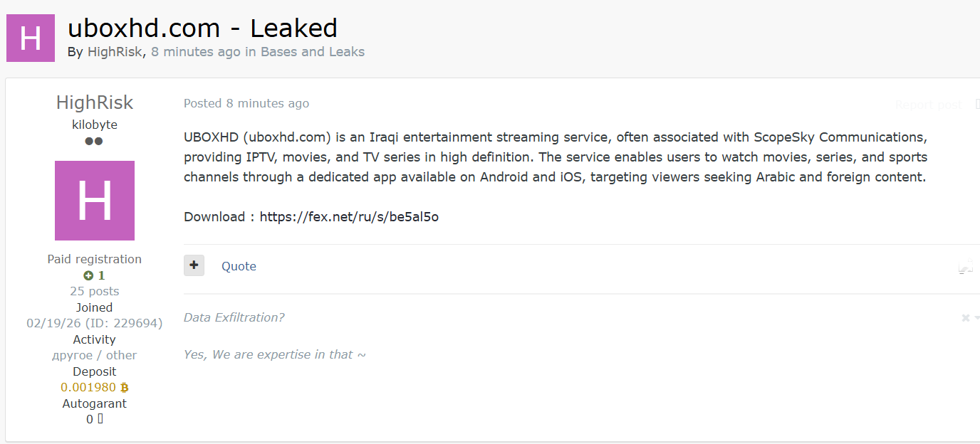
Task: Click the faint icon beside Report post
Action: pos(978,105)
